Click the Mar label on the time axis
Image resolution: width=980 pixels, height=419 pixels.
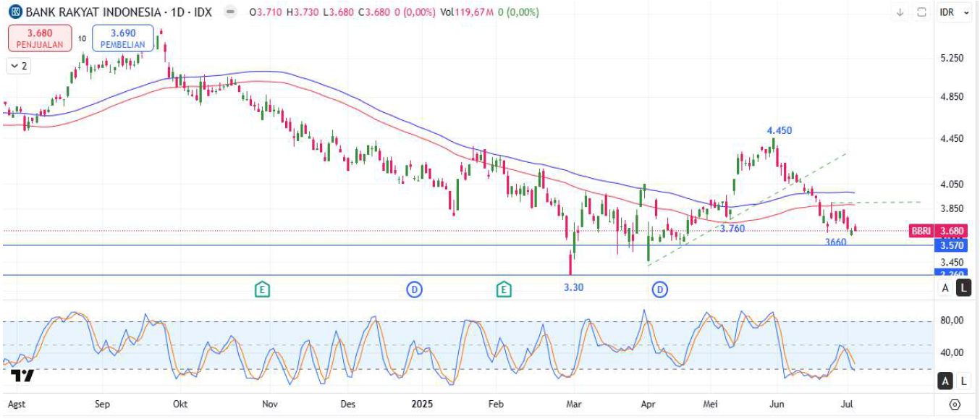[x=574, y=404]
